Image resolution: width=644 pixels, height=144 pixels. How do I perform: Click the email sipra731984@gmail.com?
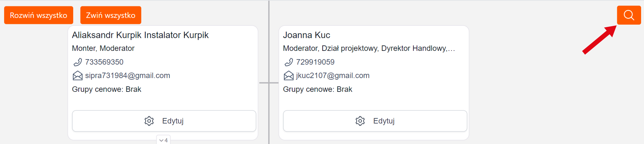tap(128, 76)
